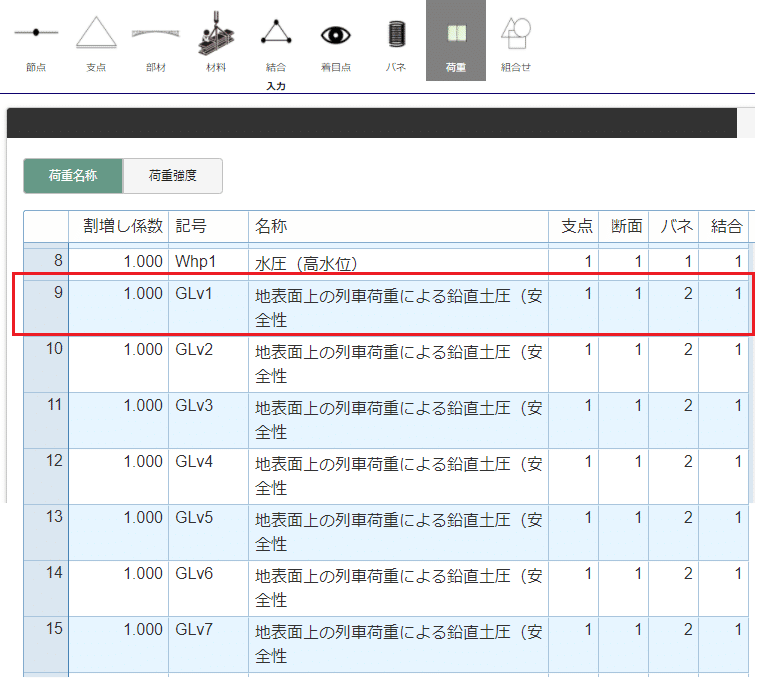Image resolution: width=757 pixels, height=682 pixels.
Task: Click the 支点 column header
Action: pos(574,226)
